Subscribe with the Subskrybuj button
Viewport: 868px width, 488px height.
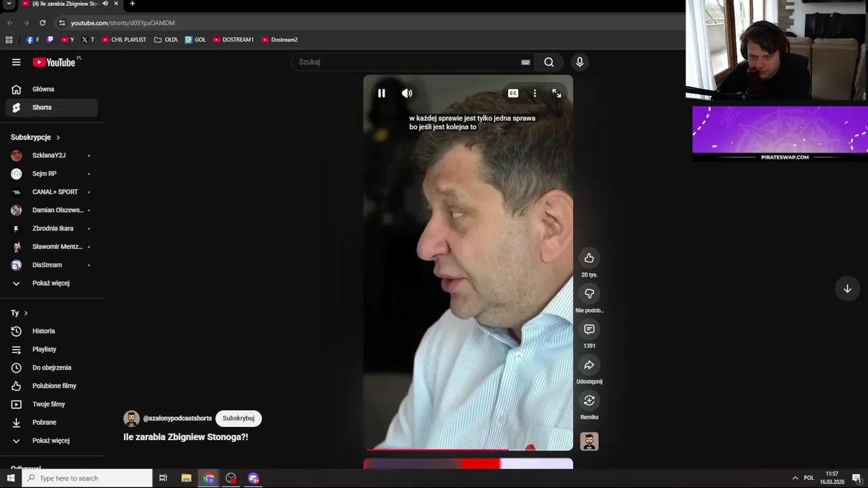point(238,419)
